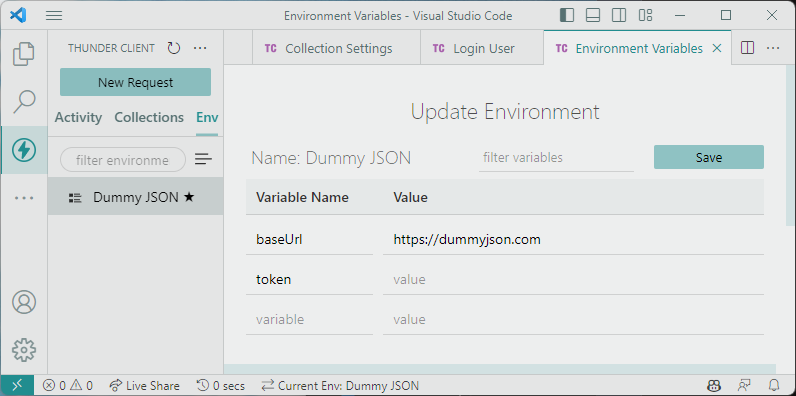Click the Dummy JSON list icon
The width and height of the screenshot is (796, 396).
75,198
